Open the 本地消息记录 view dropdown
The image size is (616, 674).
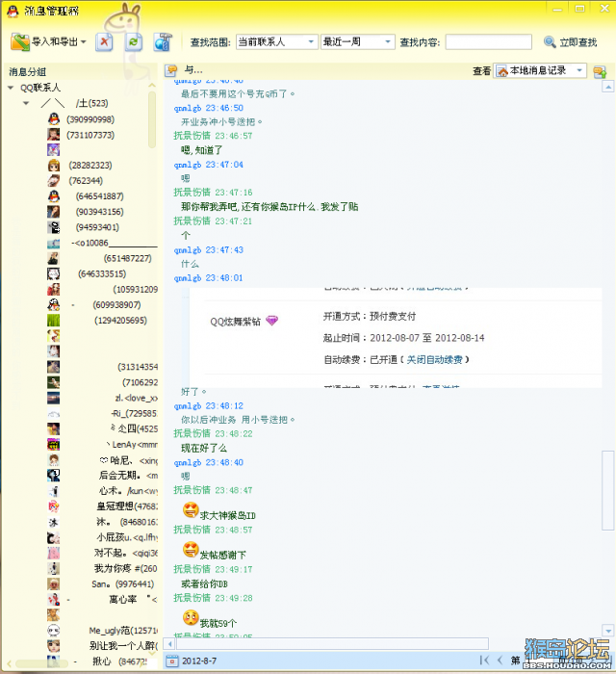tap(540, 70)
